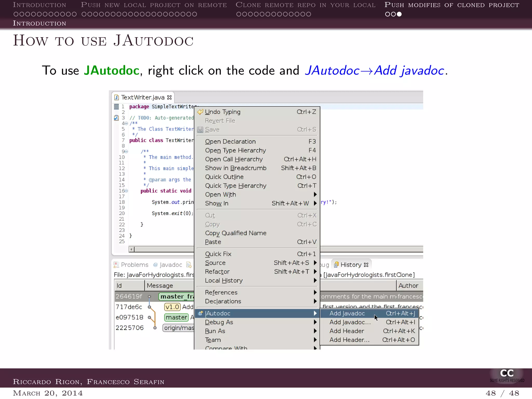
Task: Choose Quick Type Hierarchy entry
Action: click(x=257, y=186)
